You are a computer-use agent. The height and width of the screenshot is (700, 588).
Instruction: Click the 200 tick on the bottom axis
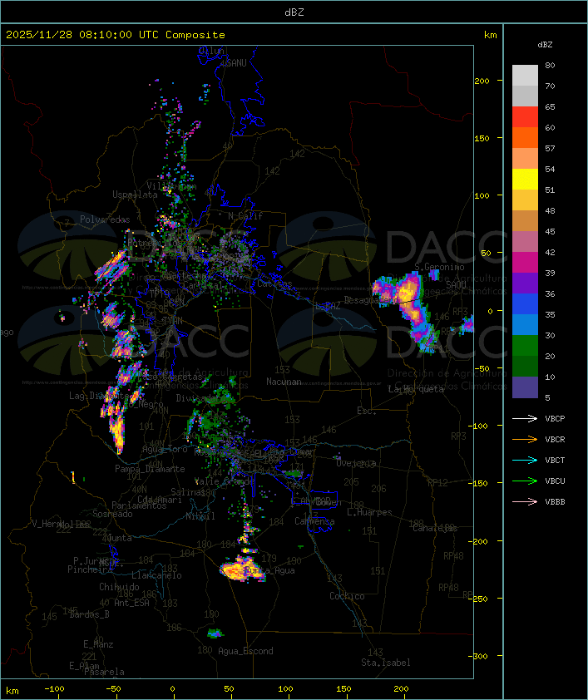[401, 689]
